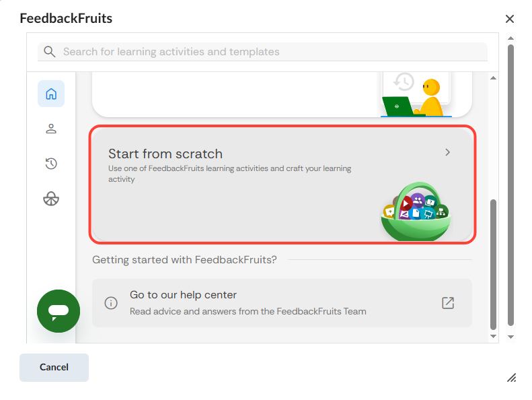Select the Start from scratch heading

click(x=165, y=154)
